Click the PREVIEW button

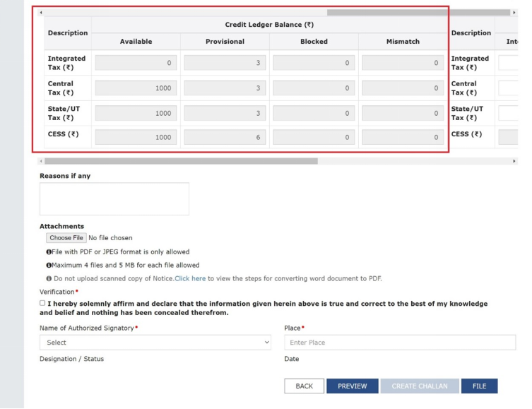[x=352, y=386]
